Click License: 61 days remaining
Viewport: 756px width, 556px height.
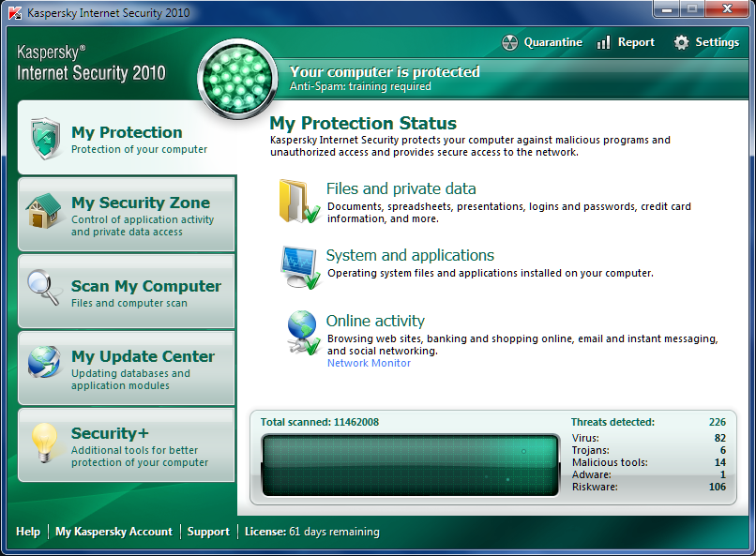(312, 532)
